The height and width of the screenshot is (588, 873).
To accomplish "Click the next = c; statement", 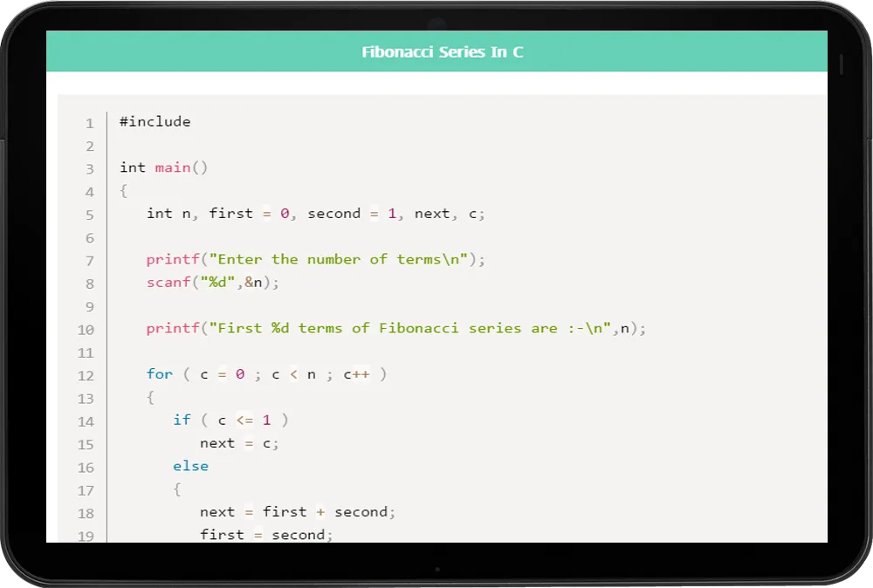I will click(x=239, y=443).
